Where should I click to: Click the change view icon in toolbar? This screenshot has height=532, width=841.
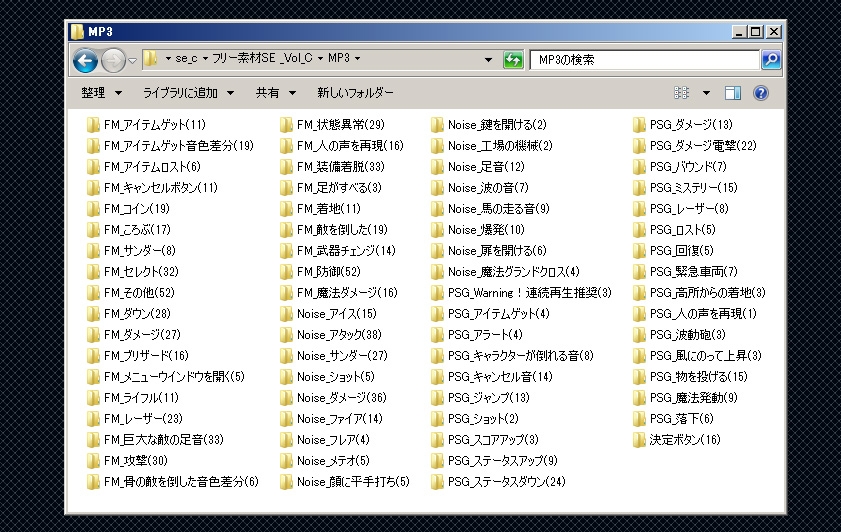coord(682,93)
